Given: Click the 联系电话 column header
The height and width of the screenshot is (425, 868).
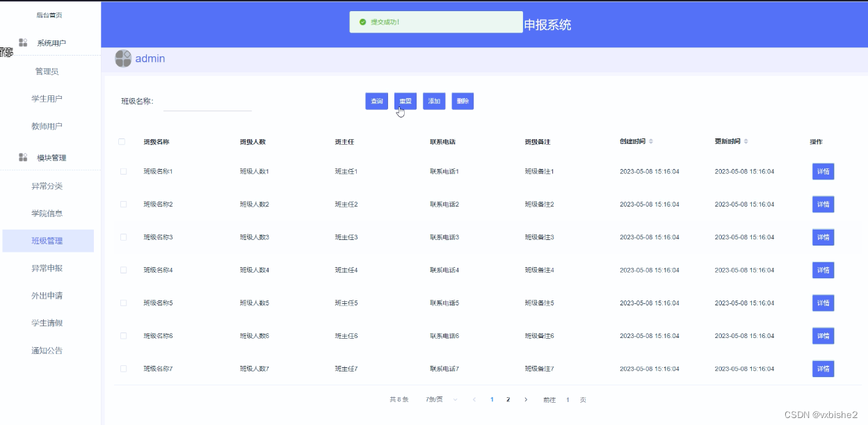Looking at the screenshot, I should (x=443, y=142).
